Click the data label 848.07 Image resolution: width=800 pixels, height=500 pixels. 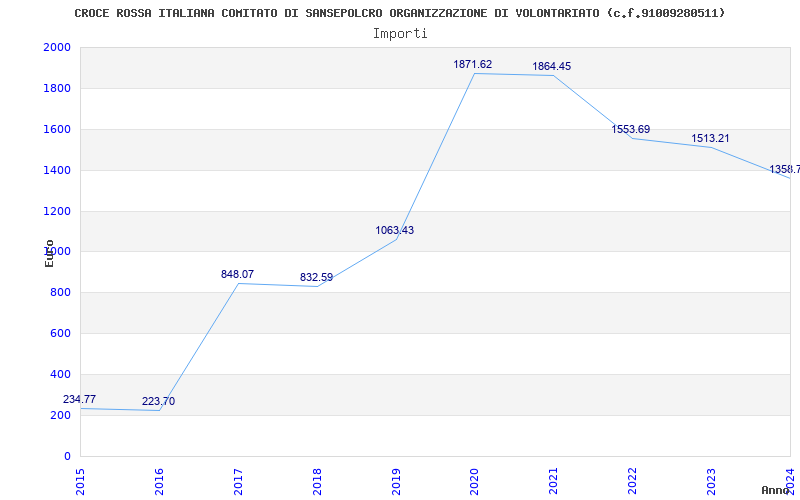[x=237, y=274]
